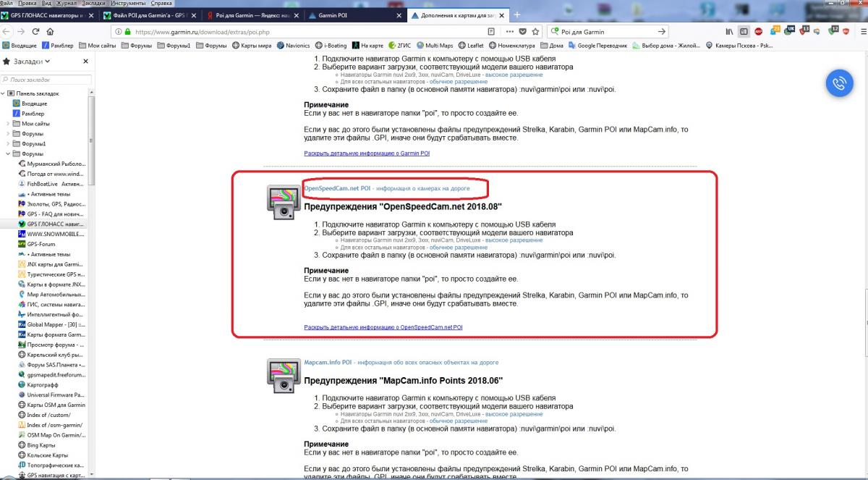Toggle the sidebar with the sidebar icon

point(744,32)
